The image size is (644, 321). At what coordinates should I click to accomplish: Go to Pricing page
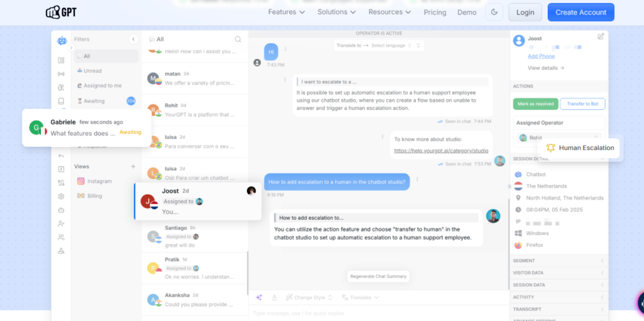(435, 13)
